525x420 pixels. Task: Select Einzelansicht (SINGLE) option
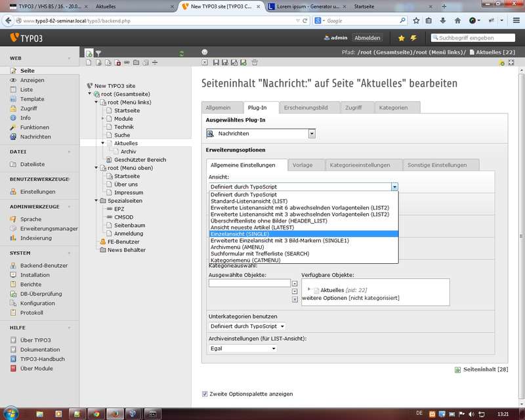(304, 234)
